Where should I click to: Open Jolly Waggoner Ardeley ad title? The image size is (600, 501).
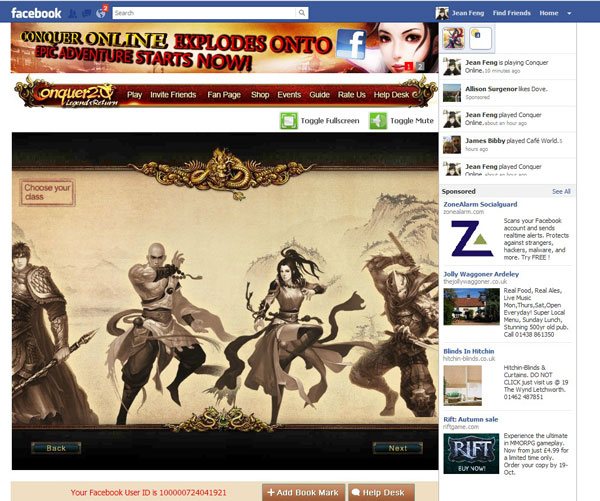point(481,274)
